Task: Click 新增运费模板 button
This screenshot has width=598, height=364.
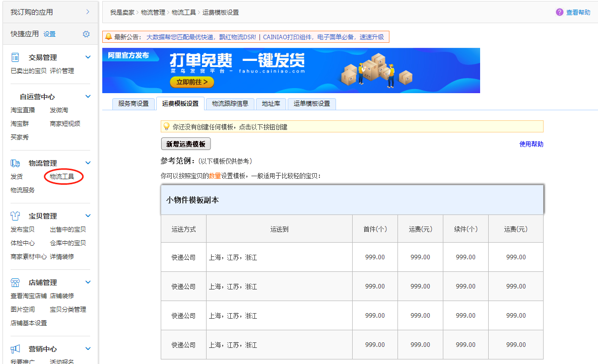Action: click(186, 143)
